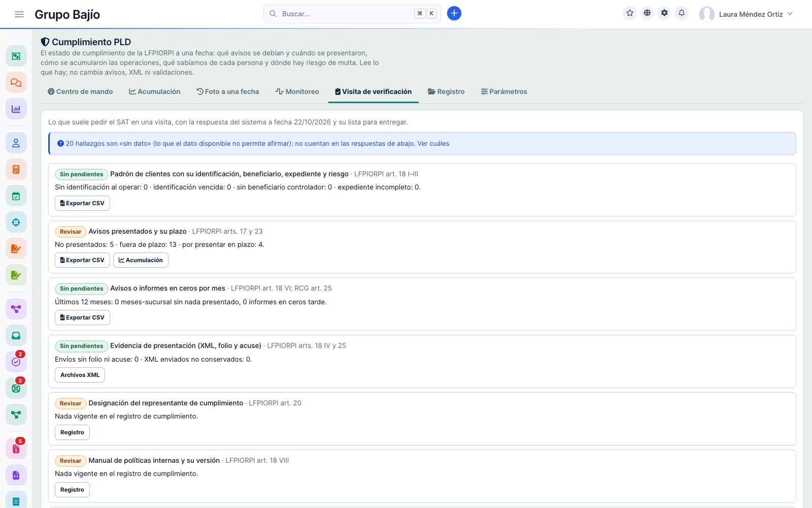The image size is (812, 508).
Task: Open the code file sidebar icon
Action: point(16,475)
